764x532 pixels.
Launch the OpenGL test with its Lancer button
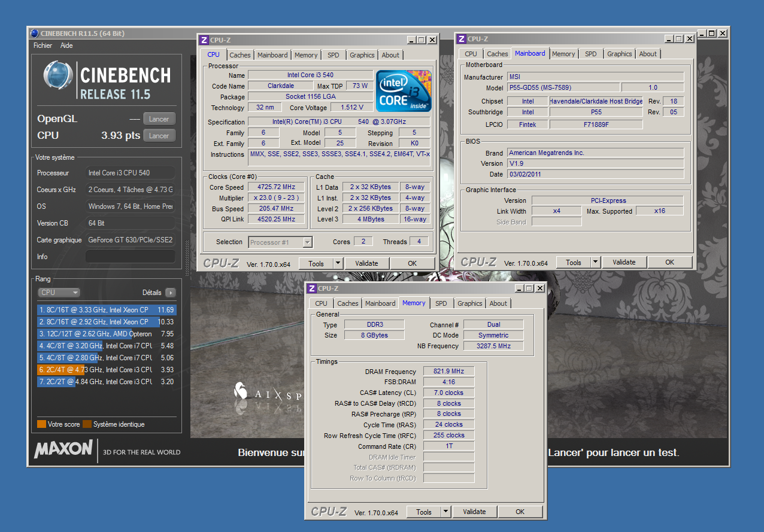click(159, 119)
